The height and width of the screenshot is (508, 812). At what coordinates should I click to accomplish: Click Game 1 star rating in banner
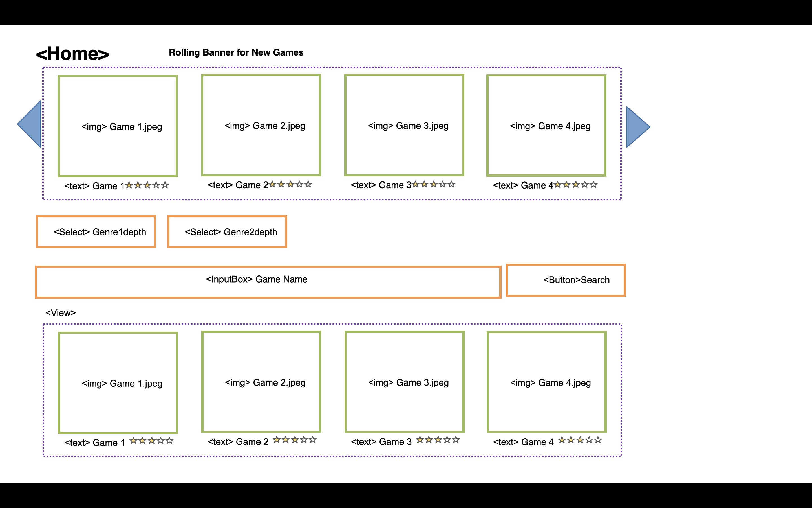pyautogui.click(x=147, y=185)
